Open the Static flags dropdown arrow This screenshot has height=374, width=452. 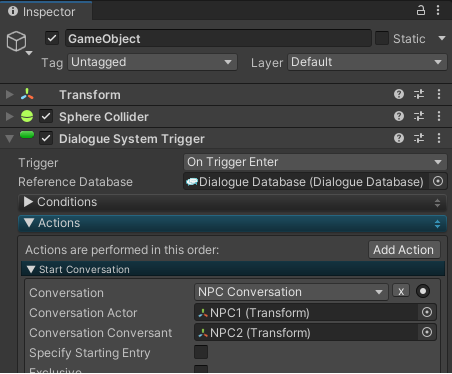click(x=442, y=38)
